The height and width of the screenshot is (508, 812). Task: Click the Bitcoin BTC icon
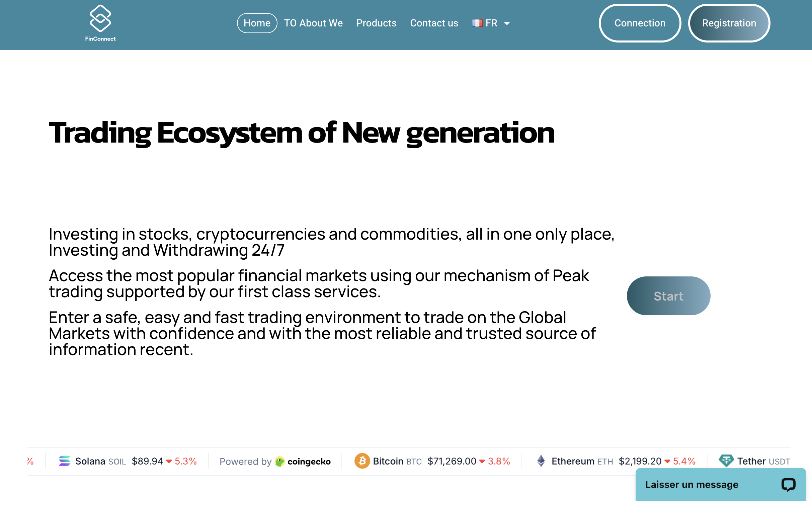(362, 461)
